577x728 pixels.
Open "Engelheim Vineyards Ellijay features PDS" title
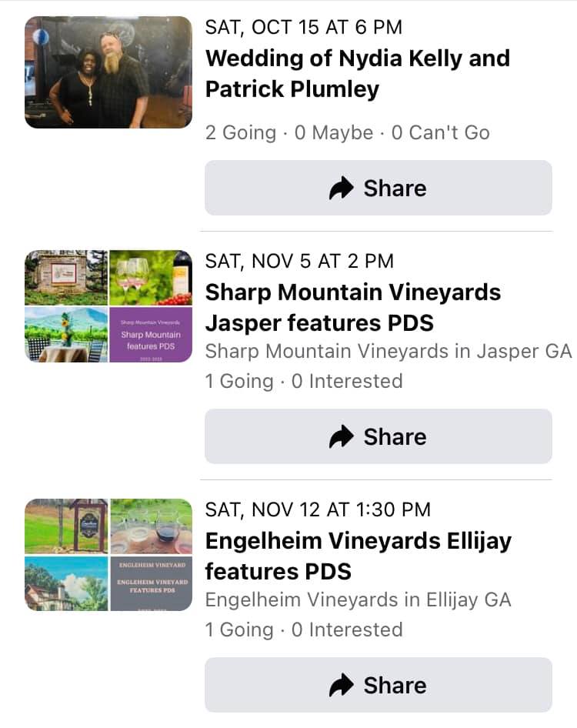click(358, 556)
